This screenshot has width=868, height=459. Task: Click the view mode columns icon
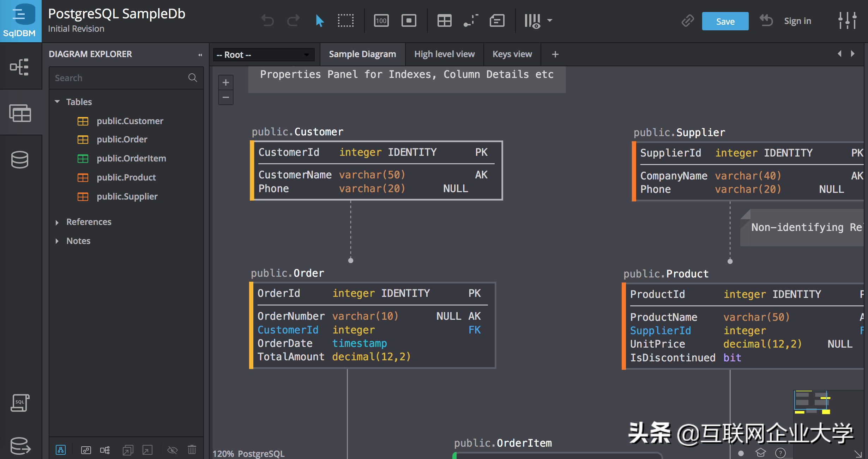point(532,21)
